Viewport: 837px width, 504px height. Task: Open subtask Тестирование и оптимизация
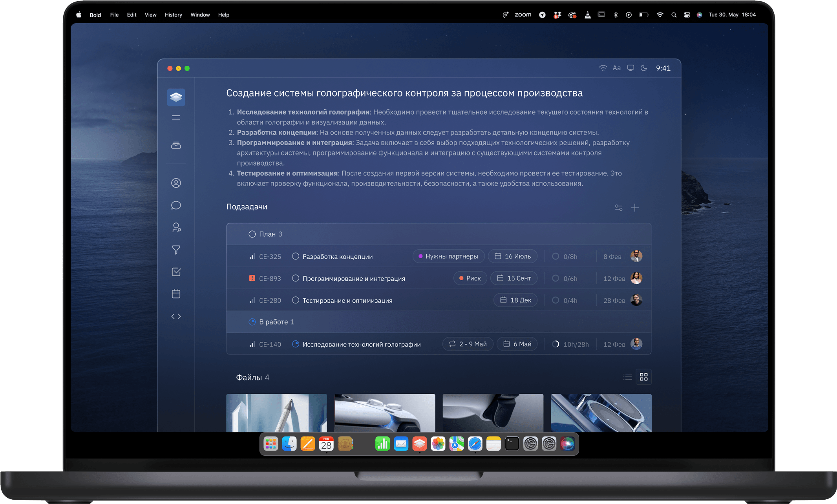pyautogui.click(x=347, y=301)
